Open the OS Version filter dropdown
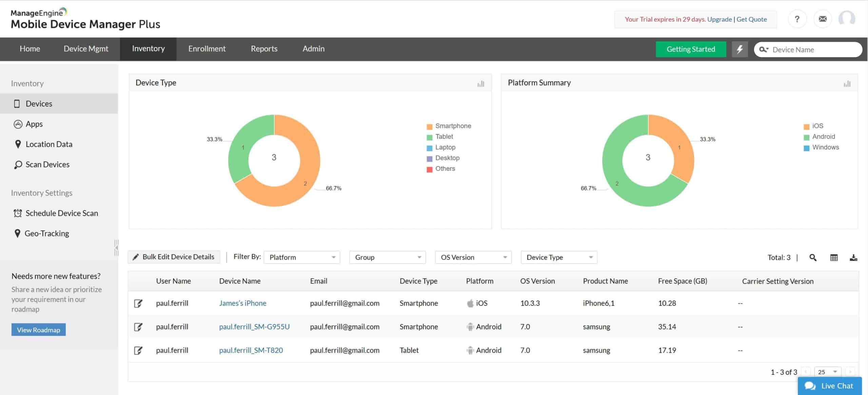 click(x=473, y=257)
